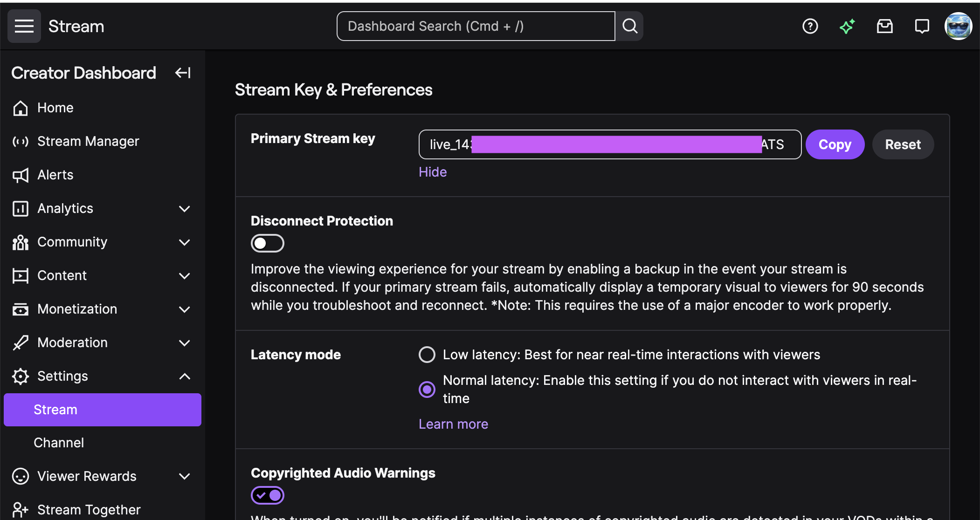The height and width of the screenshot is (520, 980).
Task: Click the Analytics chart icon
Action: (21, 208)
